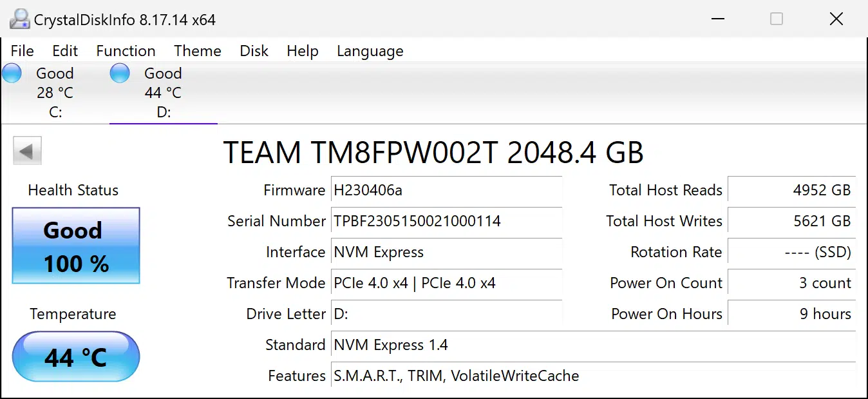Click the 44 °C temperature button

point(76,356)
